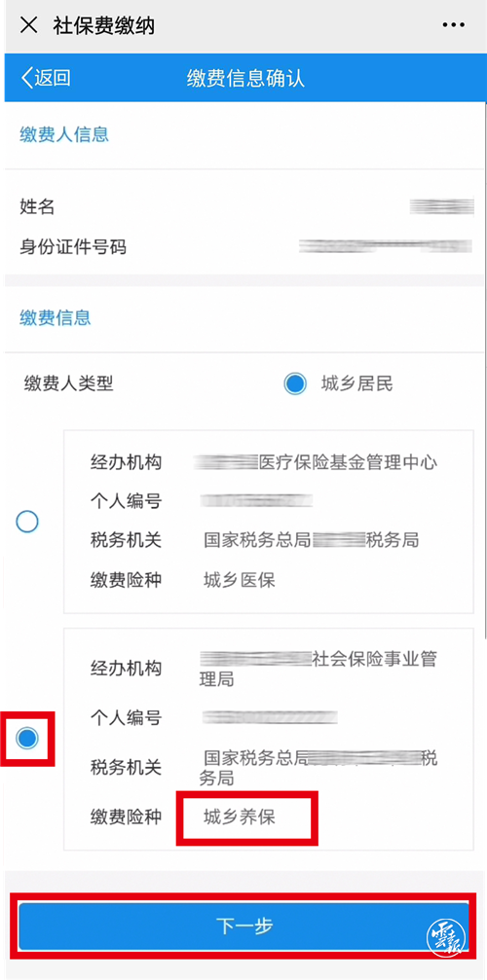Click the 城乡医保 insurance type label
This screenshot has height=980, width=487.
(x=240, y=581)
